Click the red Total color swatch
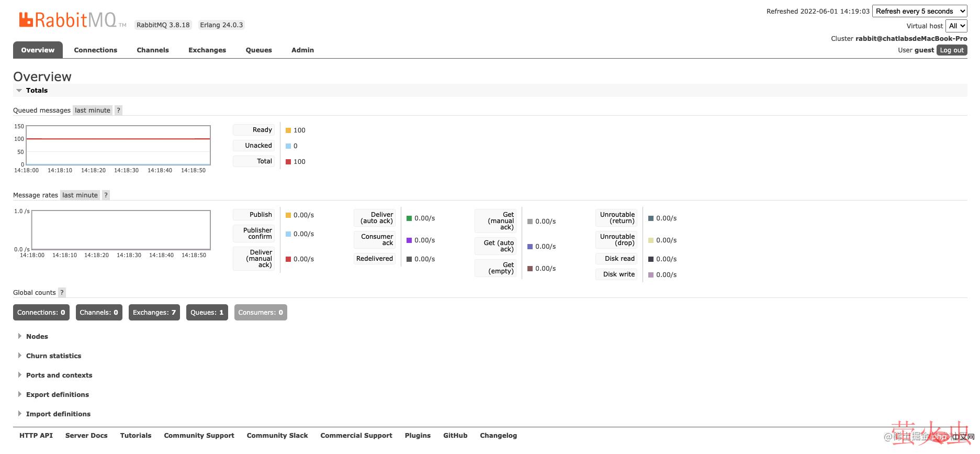The width and height of the screenshot is (980, 454). pyautogui.click(x=288, y=162)
